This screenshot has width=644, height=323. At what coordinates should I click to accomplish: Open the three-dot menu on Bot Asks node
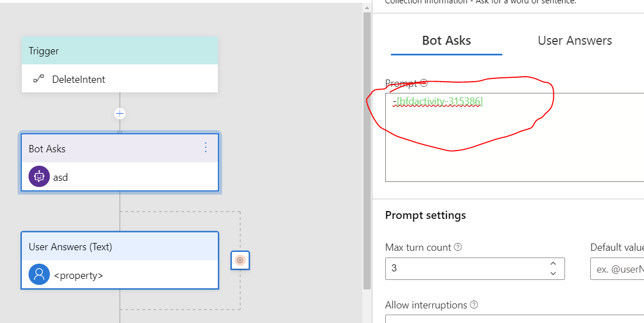(206, 148)
